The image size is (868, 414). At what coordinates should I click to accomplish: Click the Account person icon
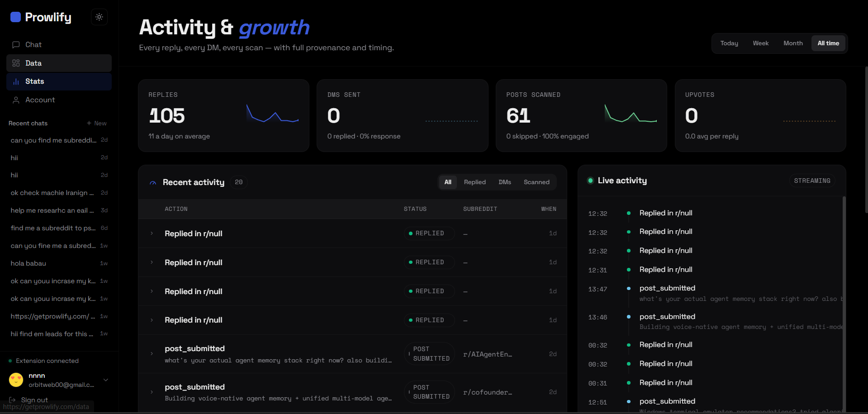pos(16,100)
